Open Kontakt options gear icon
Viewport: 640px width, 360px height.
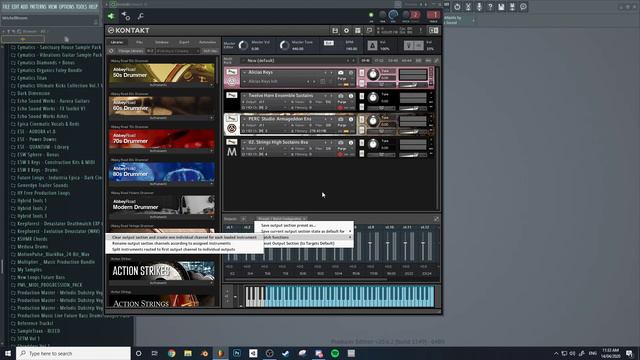(346, 31)
